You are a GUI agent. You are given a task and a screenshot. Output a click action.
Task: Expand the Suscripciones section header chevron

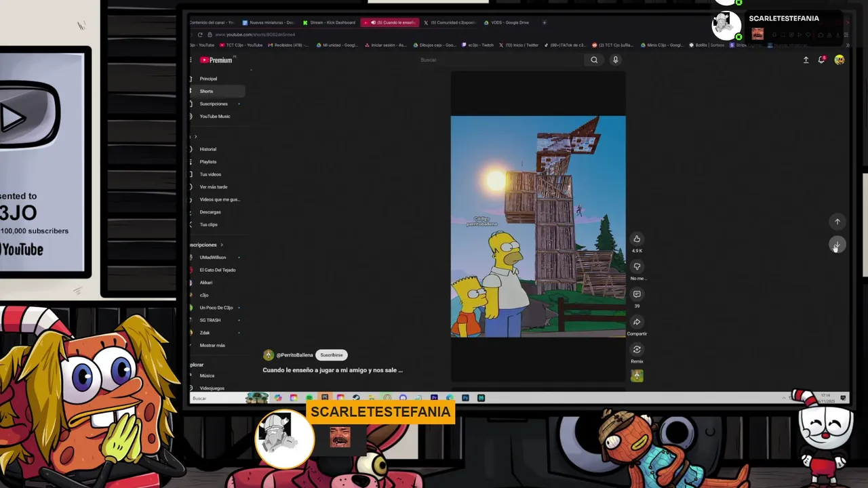[221, 245]
